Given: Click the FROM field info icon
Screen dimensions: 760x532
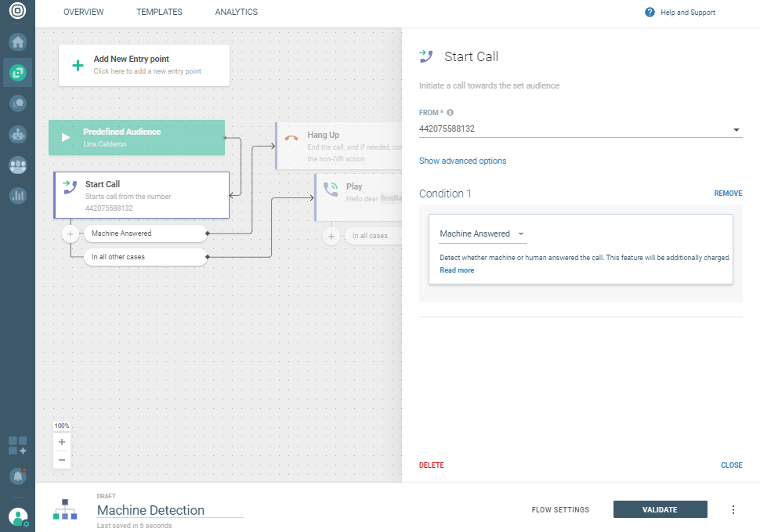Looking at the screenshot, I should (x=451, y=113).
